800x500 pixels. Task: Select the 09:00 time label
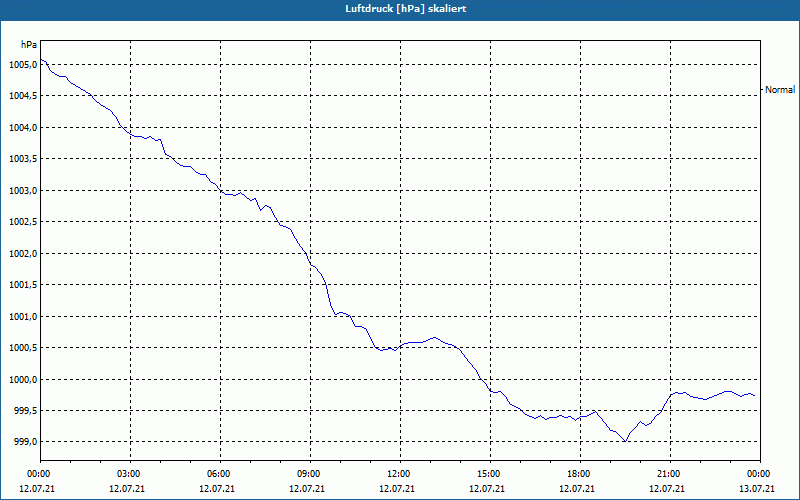click(x=307, y=474)
